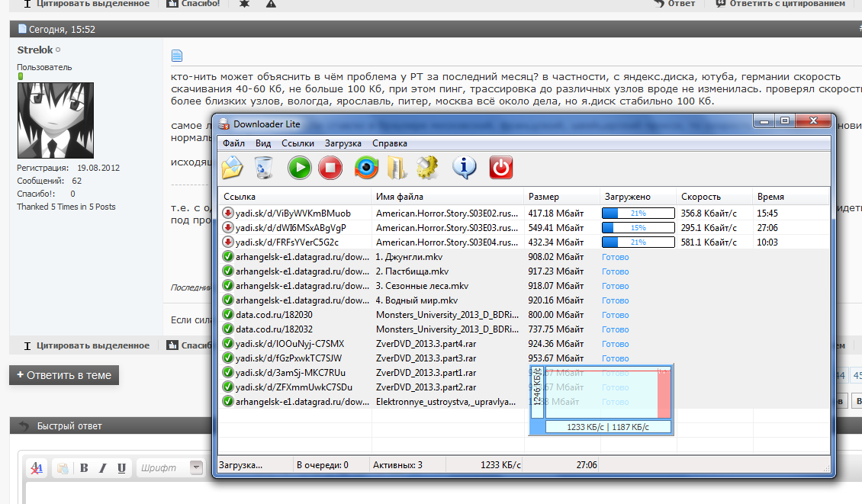Click the progress bar of American.Horror.Story.S03E04
Screen dimensions: 862x504
tap(638, 242)
